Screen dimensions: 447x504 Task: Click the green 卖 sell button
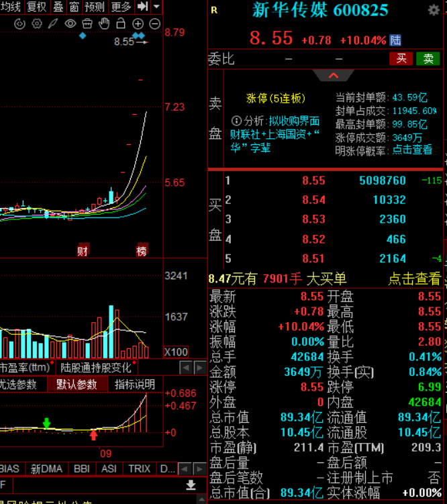428,59
